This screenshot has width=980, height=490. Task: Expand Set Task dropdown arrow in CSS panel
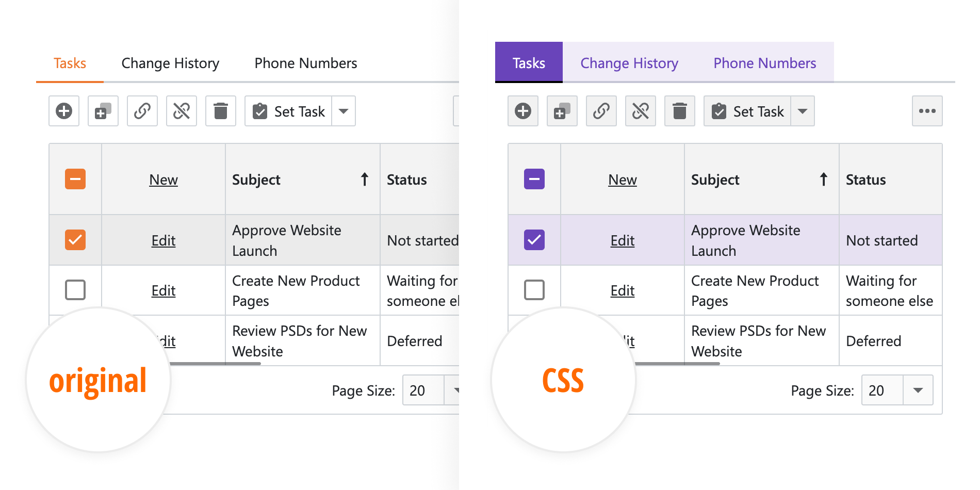[x=803, y=111]
